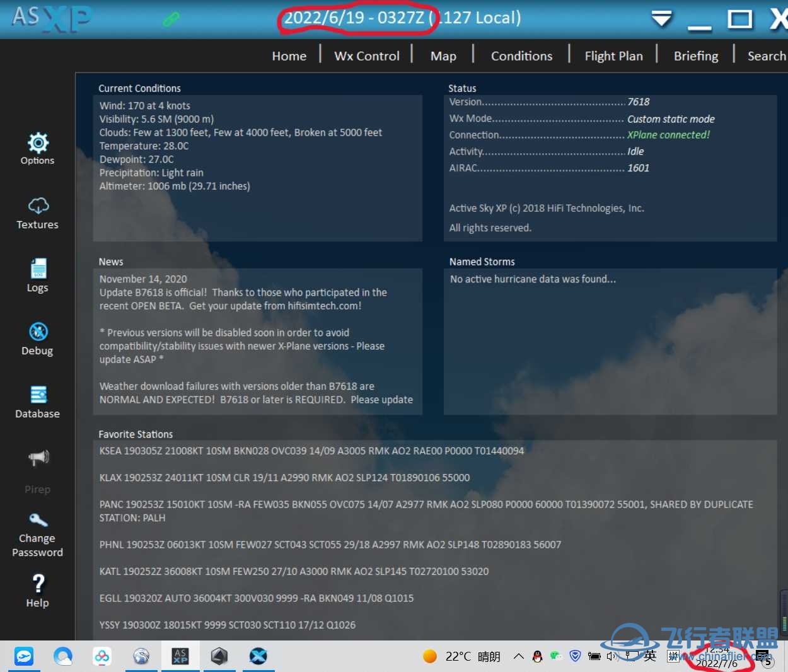Viewport: 788px width, 672px height.
Task: Switch to the Home tab
Action: tap(289, 56)
